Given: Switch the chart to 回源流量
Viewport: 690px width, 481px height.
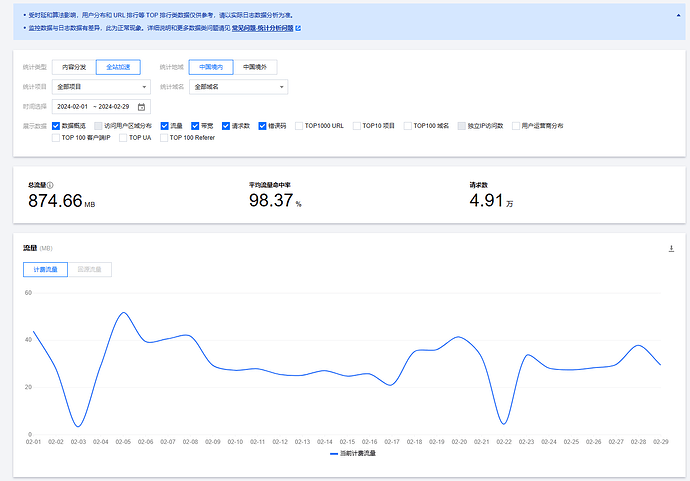Looking at the screenshot, I should (x=89, y=269).
